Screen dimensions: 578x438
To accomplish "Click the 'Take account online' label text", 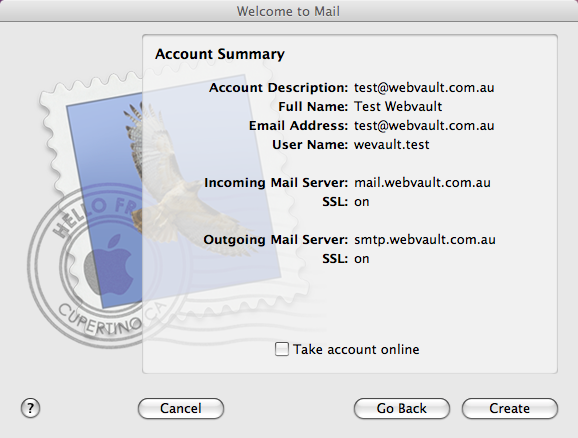I will (356, 350).
